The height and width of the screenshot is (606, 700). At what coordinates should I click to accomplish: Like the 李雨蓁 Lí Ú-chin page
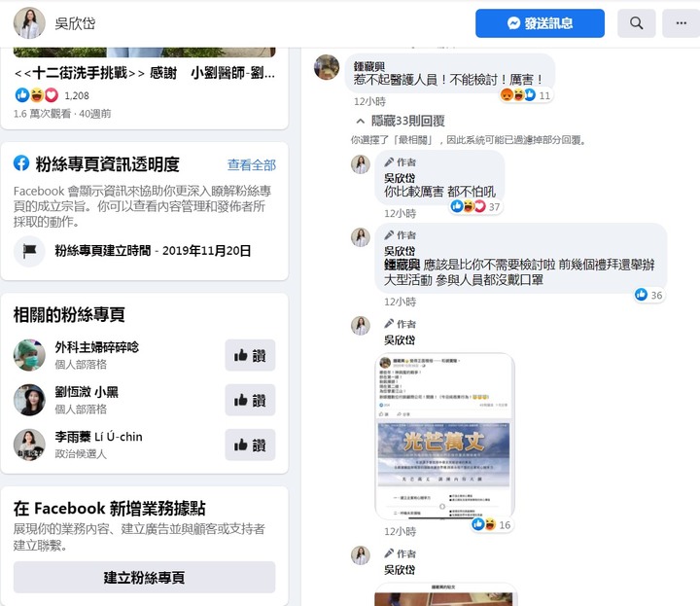[x=250, y=445]
